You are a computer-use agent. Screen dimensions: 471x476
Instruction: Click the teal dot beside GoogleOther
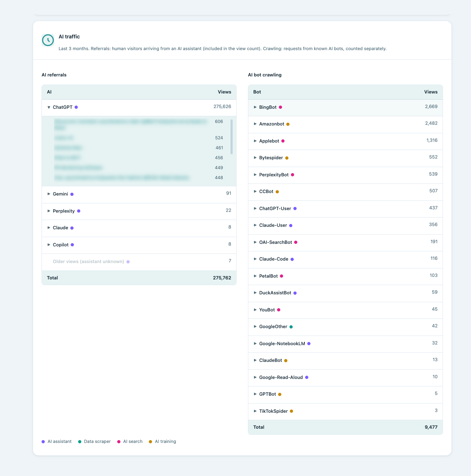291,327
